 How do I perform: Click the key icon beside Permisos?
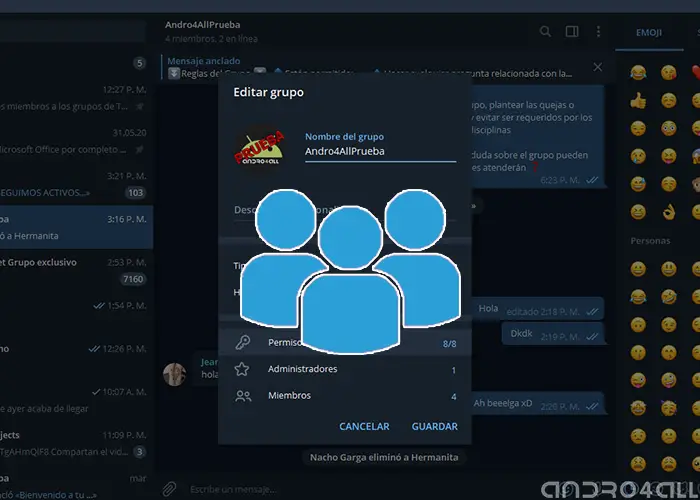click(x=243, y=342)
